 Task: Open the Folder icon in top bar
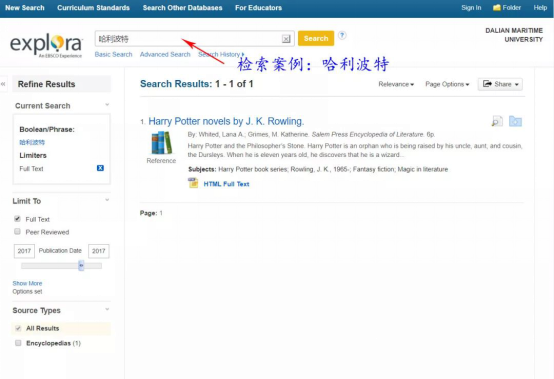(497, 7)
